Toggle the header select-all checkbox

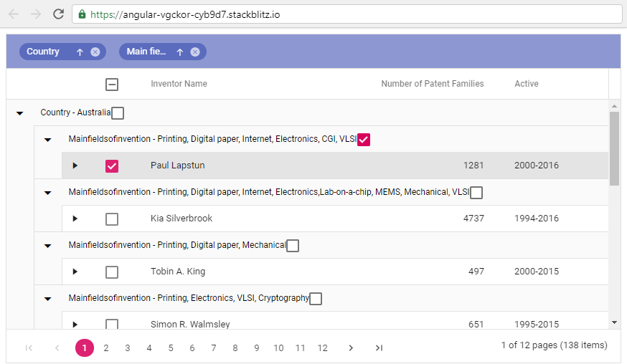coord(112,85)
